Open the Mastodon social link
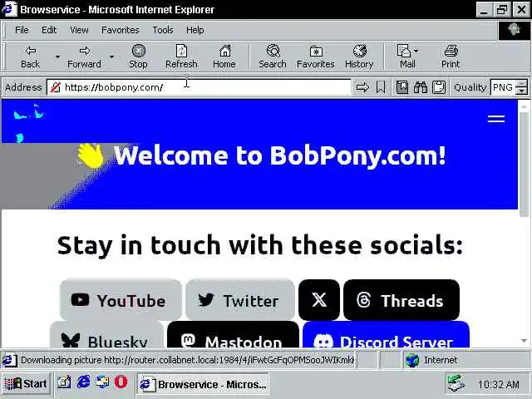Image resolution: width=532 pixels, height=399 pixels. (x=233, y=335)
